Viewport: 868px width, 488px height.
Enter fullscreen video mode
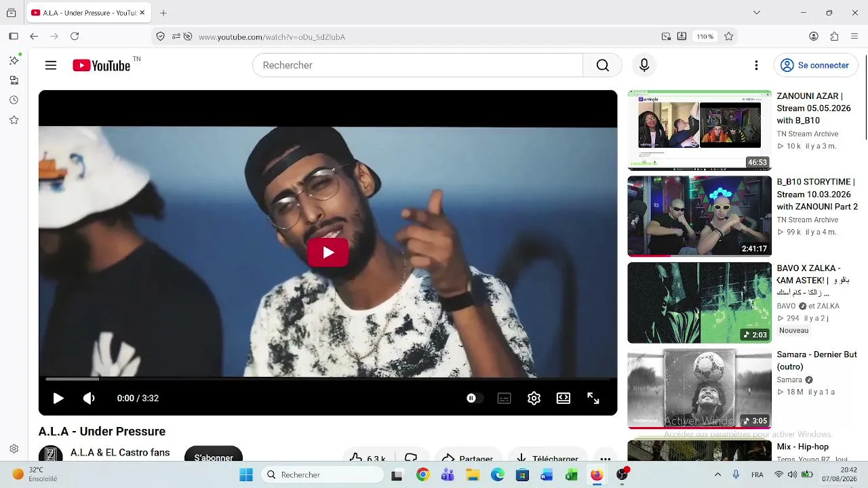pos(593,399)
